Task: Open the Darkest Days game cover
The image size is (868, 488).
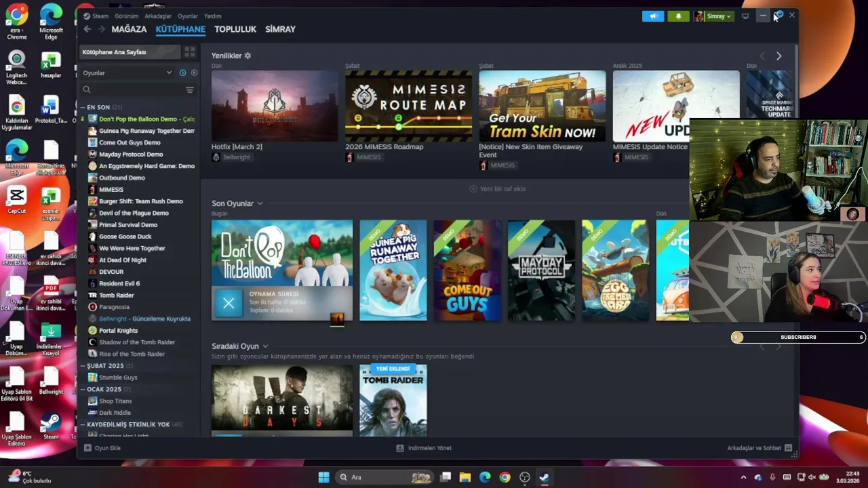Action: 282,401
